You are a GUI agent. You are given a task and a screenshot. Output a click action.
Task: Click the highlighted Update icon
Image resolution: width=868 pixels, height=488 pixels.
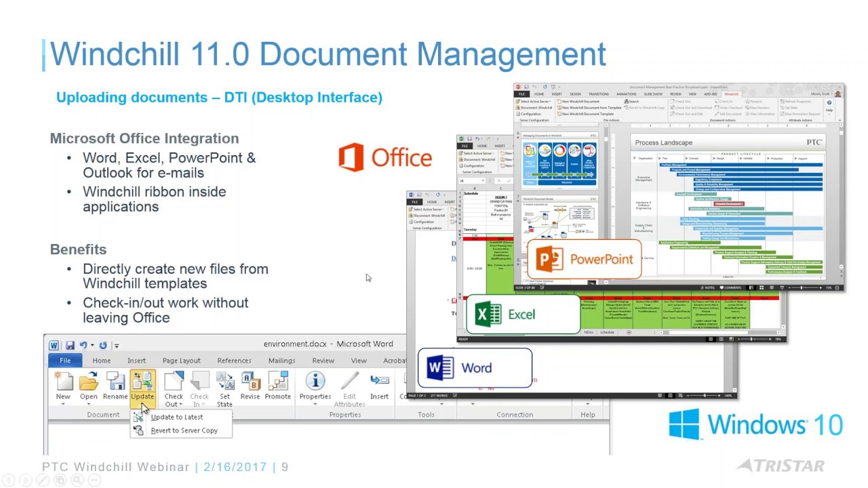142,381
